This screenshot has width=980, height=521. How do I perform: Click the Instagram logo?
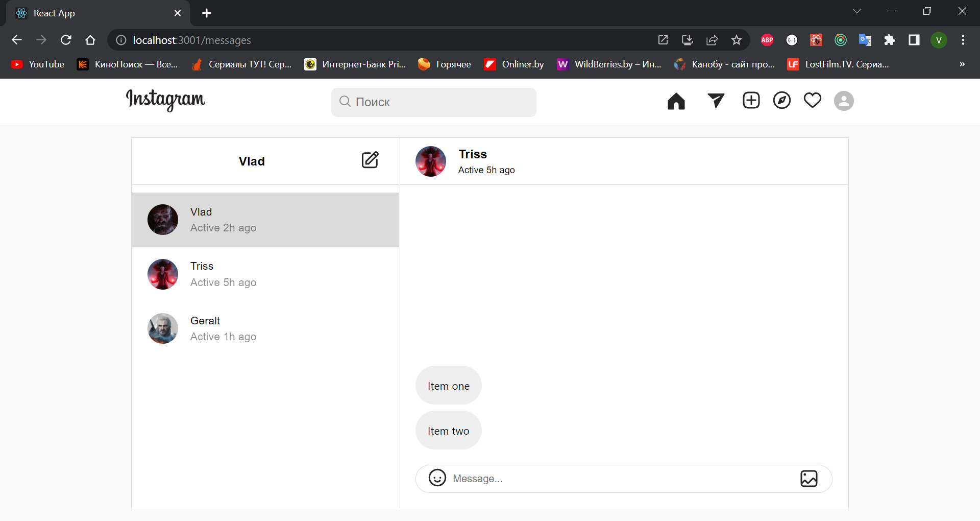click(x=165, y=101)
